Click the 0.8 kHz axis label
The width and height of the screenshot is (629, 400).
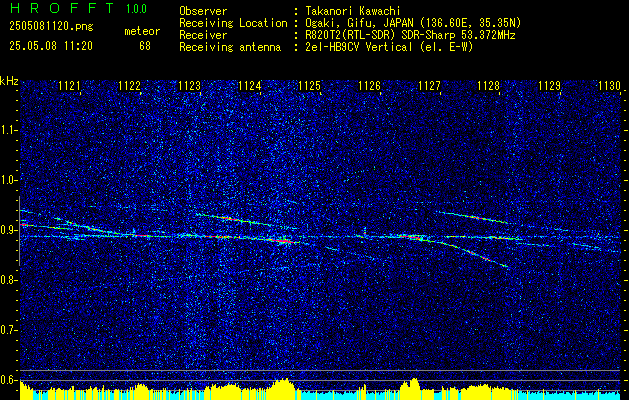pyautogui.click(x=8, y=280)
